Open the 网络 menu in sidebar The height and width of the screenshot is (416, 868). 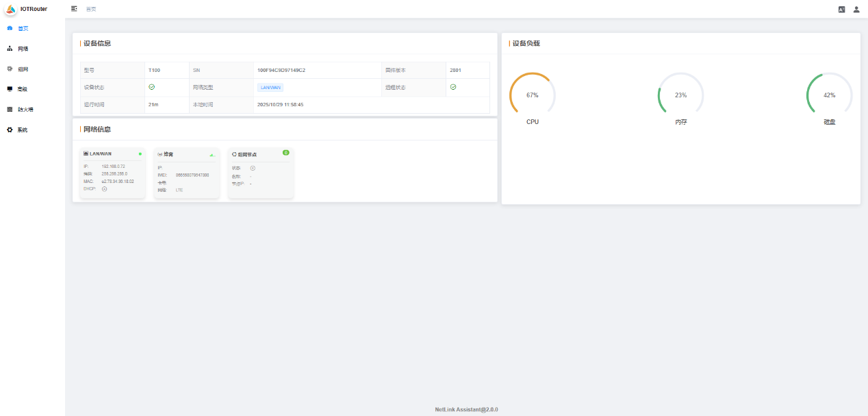[23, 49]
